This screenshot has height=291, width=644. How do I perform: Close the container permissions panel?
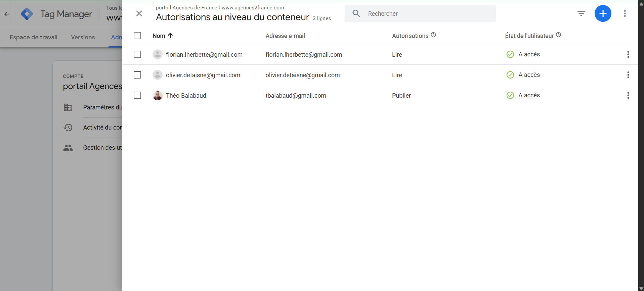[x=139, y=13]
